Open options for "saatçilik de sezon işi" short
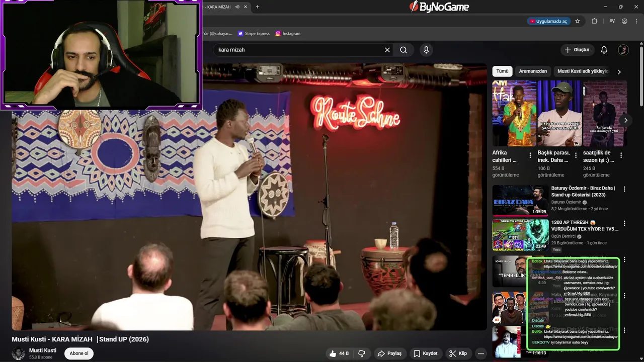This screenshot has width=644, height=362. click(x=621, y=155)
